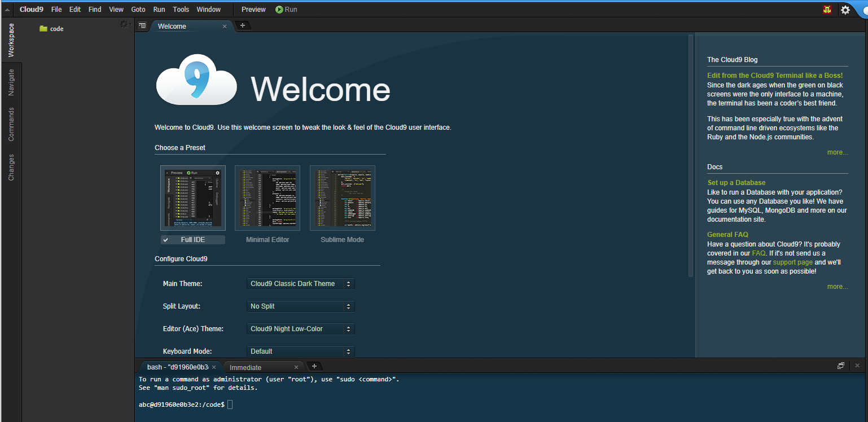Open the Goto menu
This screenshot has width=868, height=422.
point(138,10)
